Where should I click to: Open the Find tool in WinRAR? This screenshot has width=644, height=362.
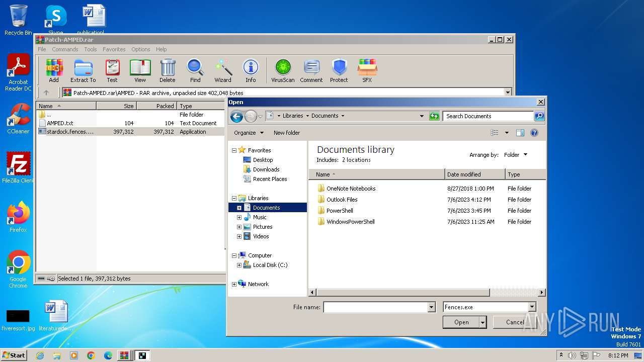click(x=195, y=70)
